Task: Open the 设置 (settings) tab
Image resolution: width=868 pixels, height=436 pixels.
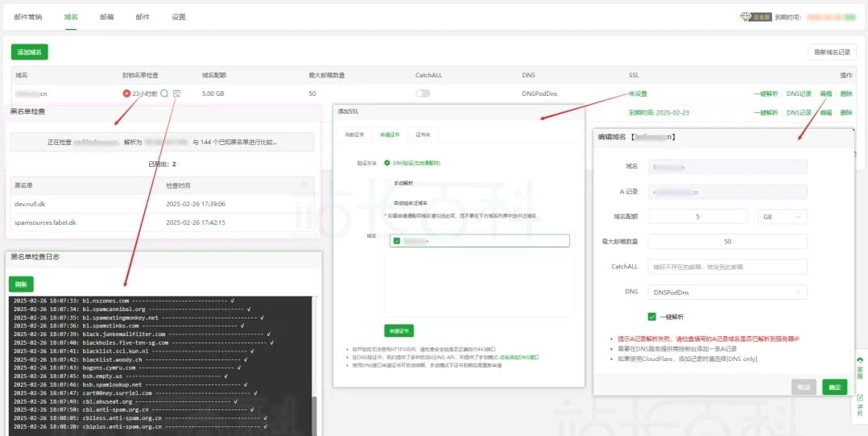Action: (x=178, y=16)
